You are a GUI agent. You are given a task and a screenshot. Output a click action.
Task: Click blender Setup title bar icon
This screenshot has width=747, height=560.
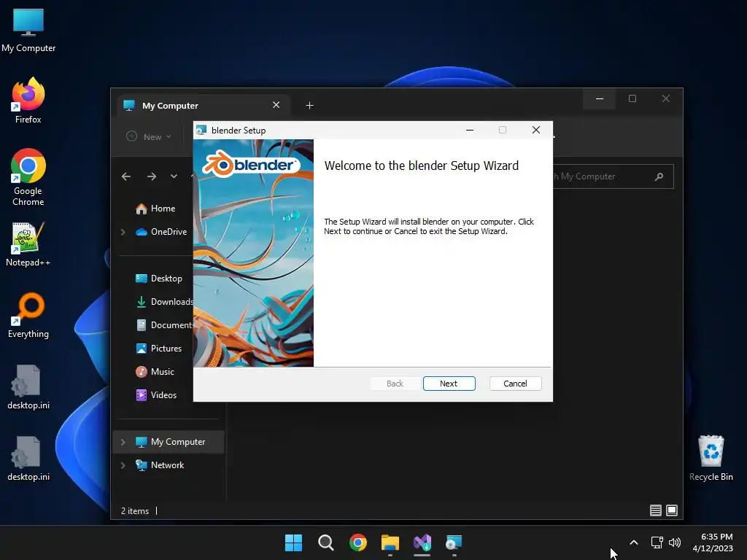click(x=201, y=130)
